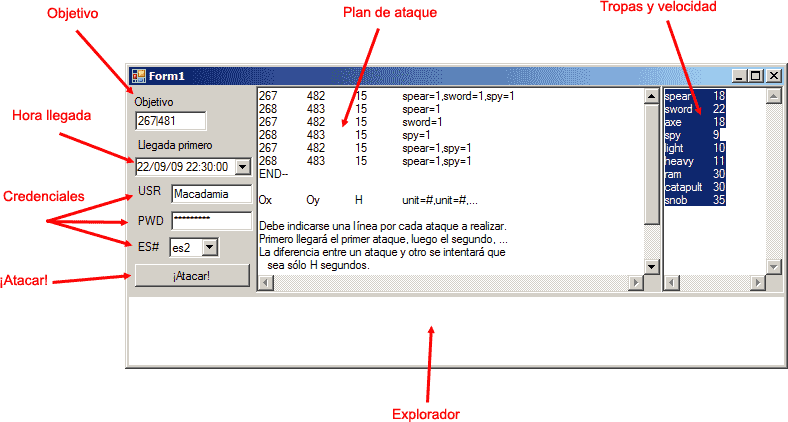Image resolution: width=788 pixels, height=422 pixels.
Task: Click the Form1 application icon in title bar
Action: (139, 76)
